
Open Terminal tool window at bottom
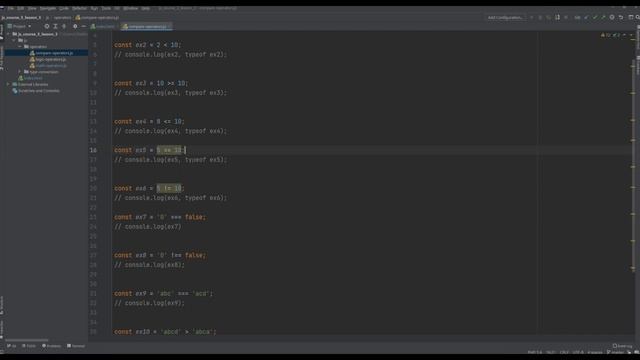click(76, 346)
